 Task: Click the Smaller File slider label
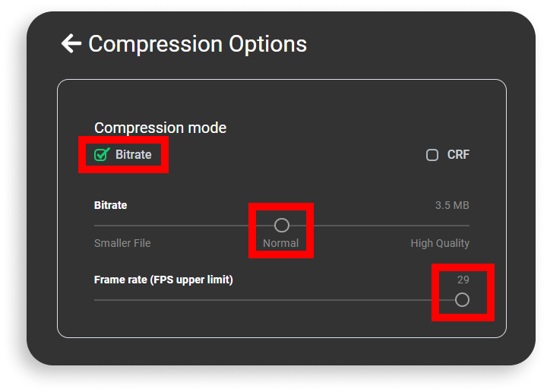[122, 243]
